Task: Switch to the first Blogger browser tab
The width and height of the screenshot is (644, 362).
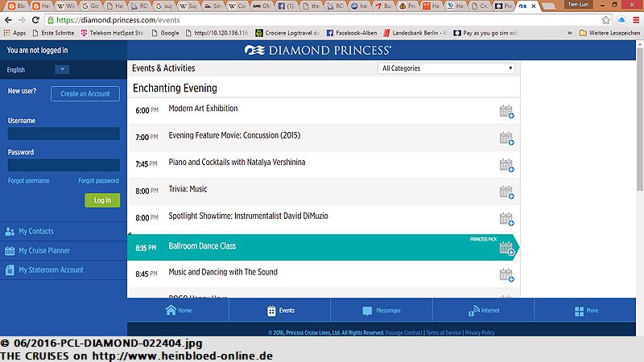Action: tap(16, 6)
